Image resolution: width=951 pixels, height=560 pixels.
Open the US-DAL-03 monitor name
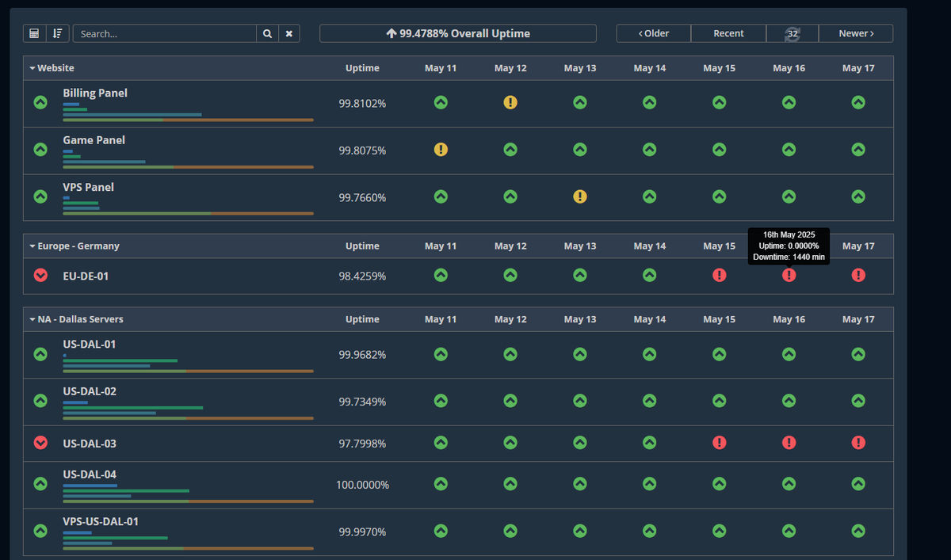90,444
